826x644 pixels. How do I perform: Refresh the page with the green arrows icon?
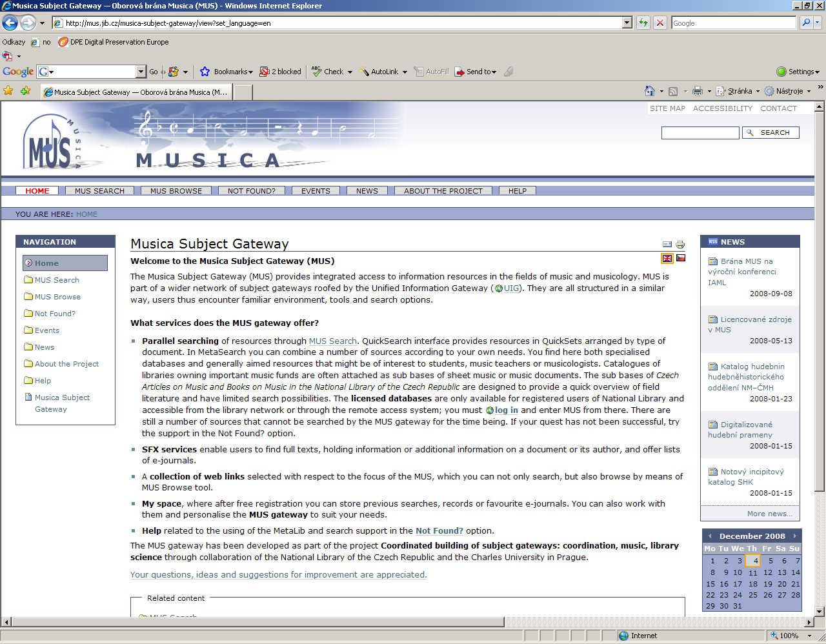(x=643, y=23)
